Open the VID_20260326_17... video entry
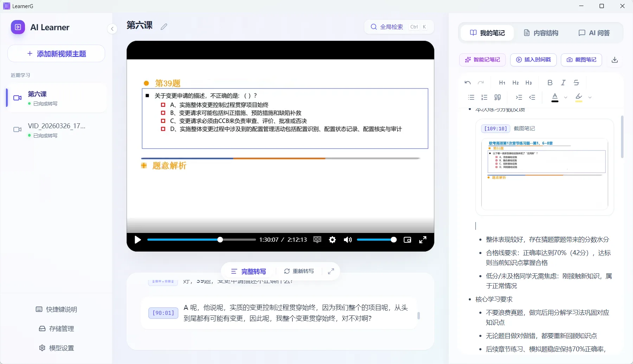The image size is (633, 364). click(56, 130)
